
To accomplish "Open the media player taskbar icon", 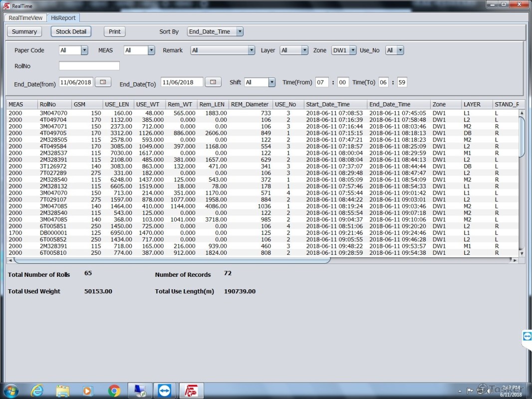I will (88, 391).
